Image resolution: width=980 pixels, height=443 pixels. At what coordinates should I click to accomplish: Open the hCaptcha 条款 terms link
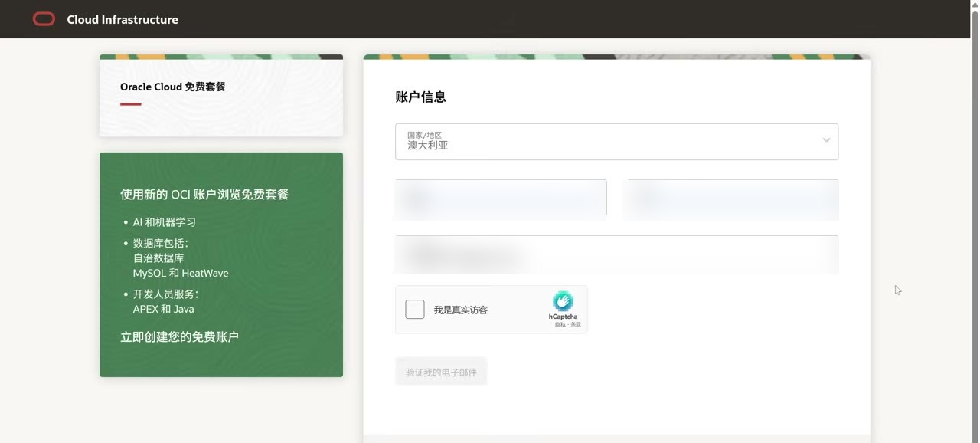click(576, 325)
